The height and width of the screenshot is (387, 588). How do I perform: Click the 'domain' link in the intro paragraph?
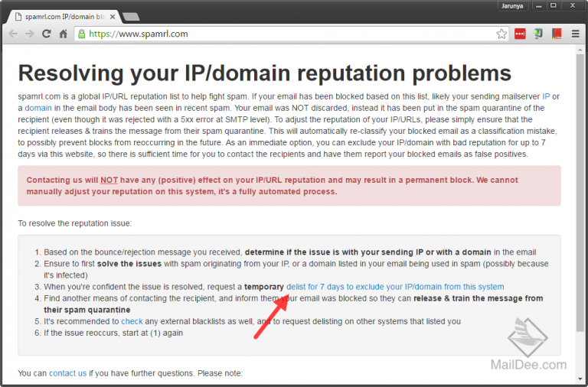pos(38,108)
